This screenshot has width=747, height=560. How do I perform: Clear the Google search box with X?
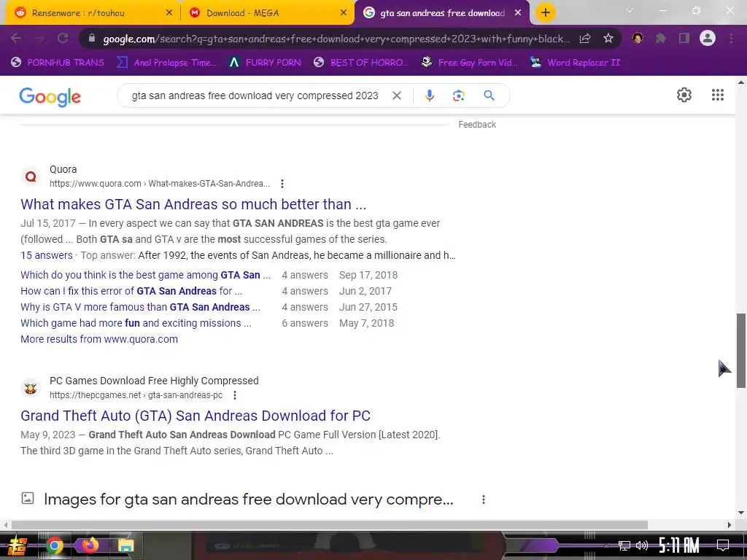point(396,96)
